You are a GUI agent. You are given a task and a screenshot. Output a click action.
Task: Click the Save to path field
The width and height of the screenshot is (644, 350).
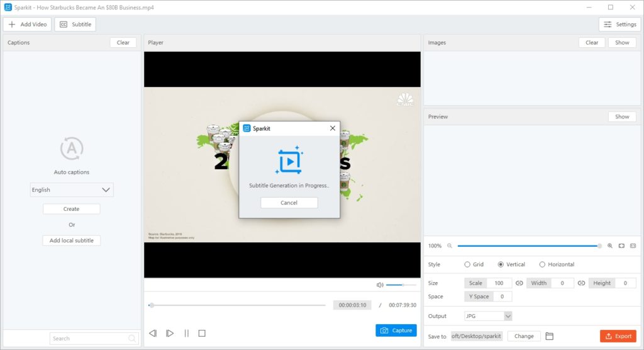477,336
